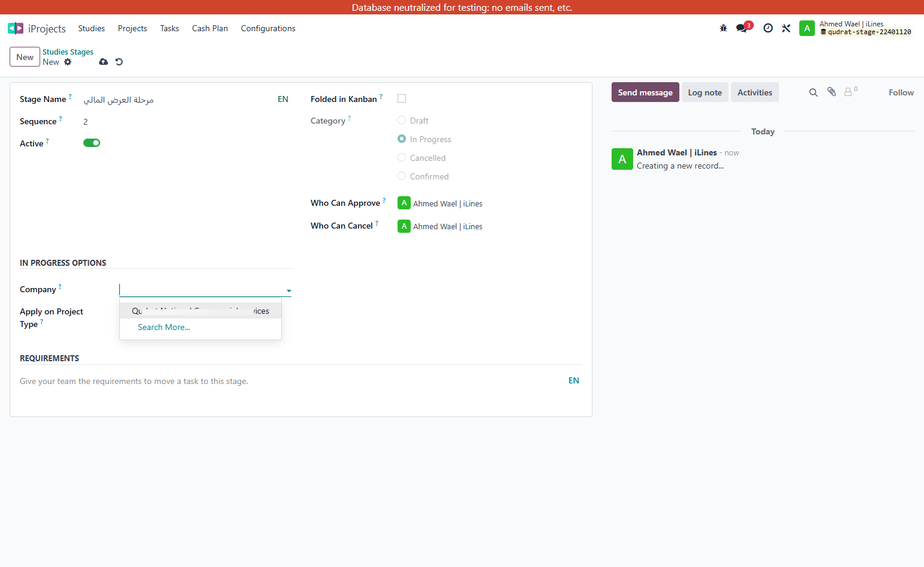
Task: Open the debug bug icon menu
Action: pyautogui.click(x=723, y=28)
